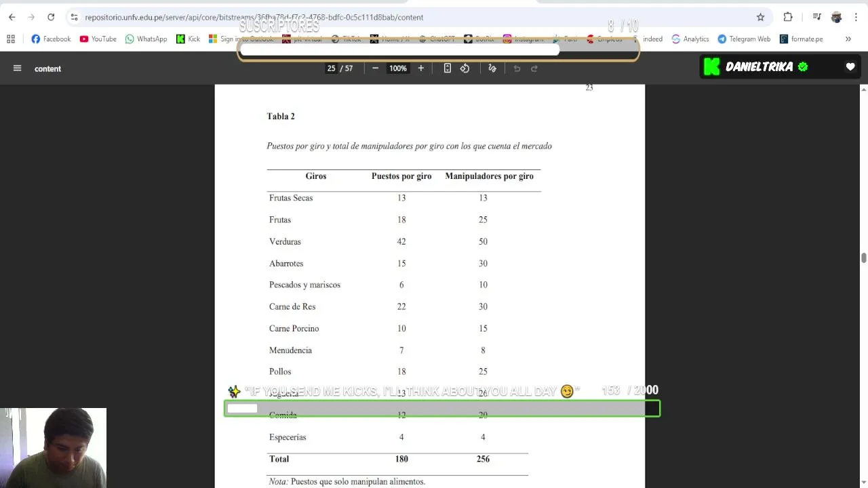Bookmark this page with the star icon

click(x=760, y=17)
